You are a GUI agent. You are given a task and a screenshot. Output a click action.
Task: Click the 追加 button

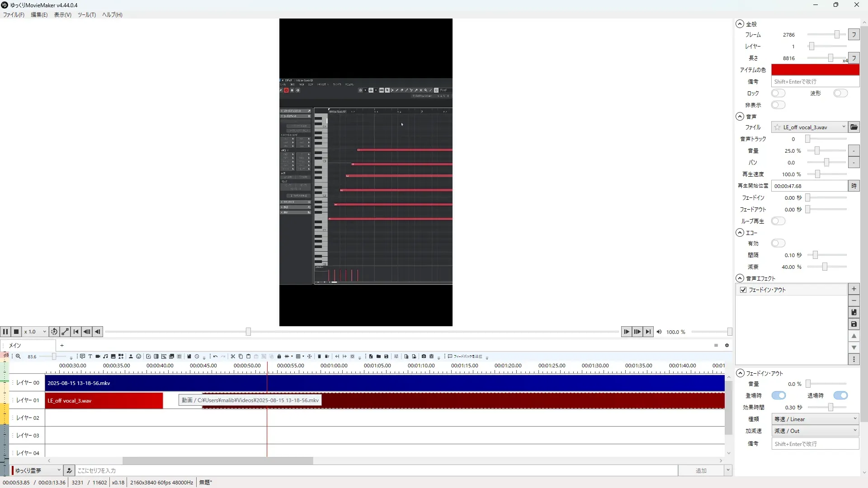(x=701, y=471)
